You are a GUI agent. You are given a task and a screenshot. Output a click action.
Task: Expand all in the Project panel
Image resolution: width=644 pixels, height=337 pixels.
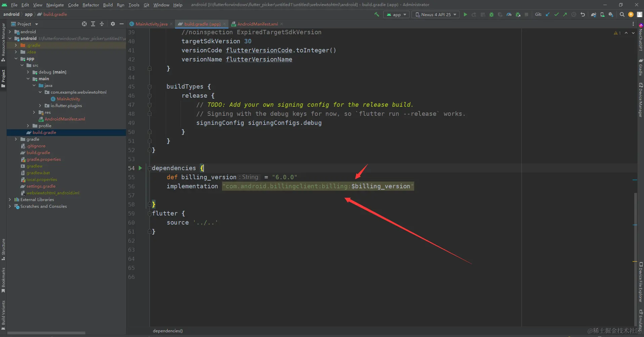coord(93,24)
